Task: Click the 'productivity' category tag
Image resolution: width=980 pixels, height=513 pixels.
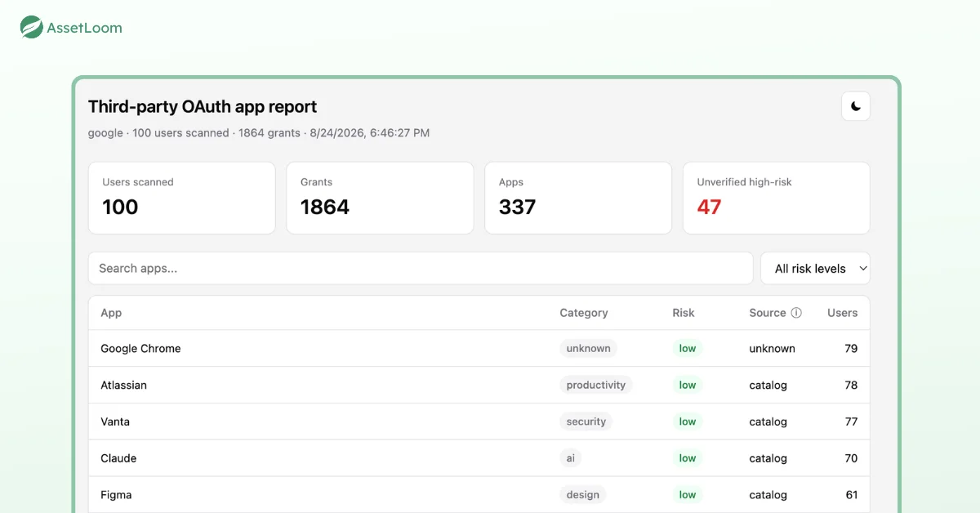Action: [596, 385]
